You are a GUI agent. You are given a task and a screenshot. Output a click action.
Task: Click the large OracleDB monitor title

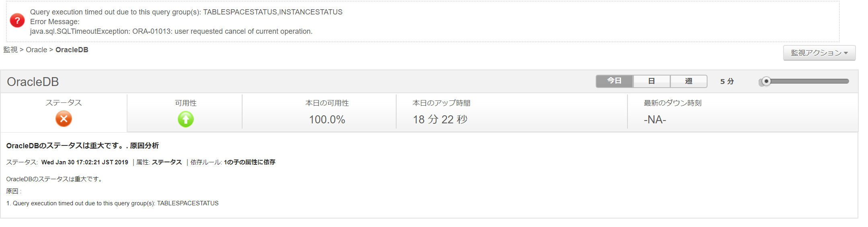33,82
